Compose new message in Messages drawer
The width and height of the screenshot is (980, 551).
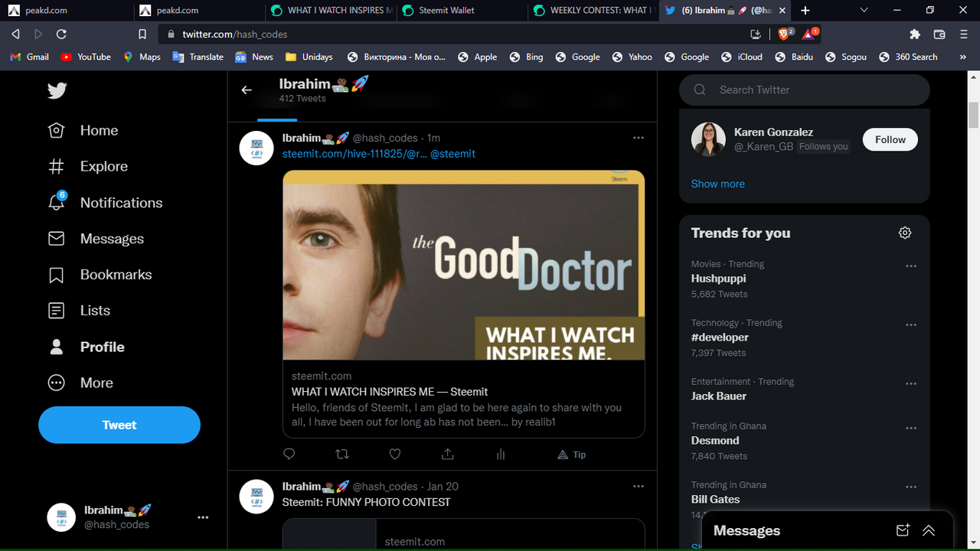tap(903, 530)
